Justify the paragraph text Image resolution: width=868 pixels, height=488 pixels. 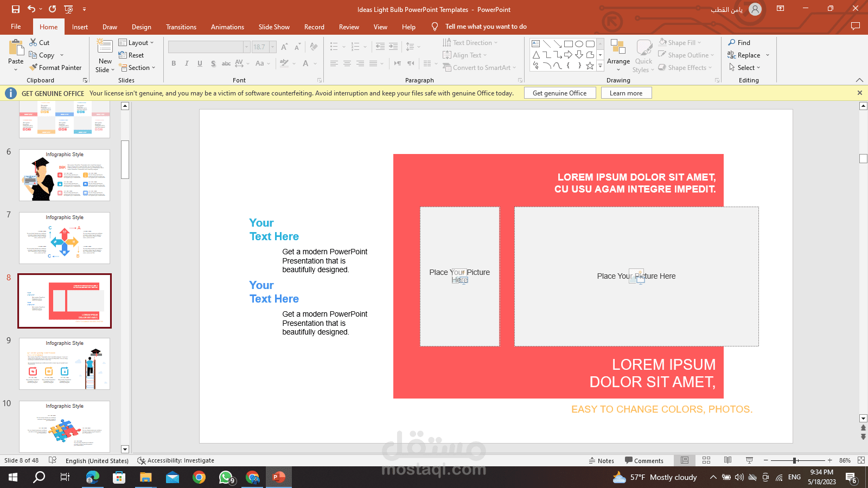pyautogui.click(x=373, y=63)
